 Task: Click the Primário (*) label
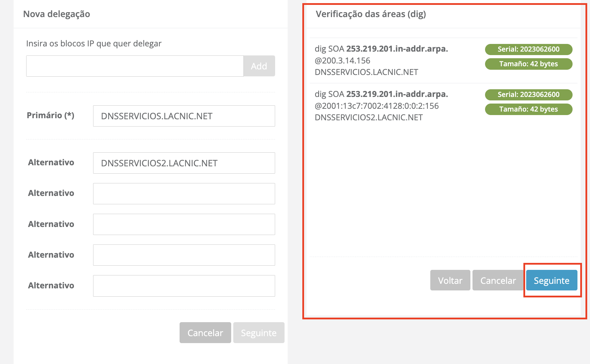(x=51, y=115)
